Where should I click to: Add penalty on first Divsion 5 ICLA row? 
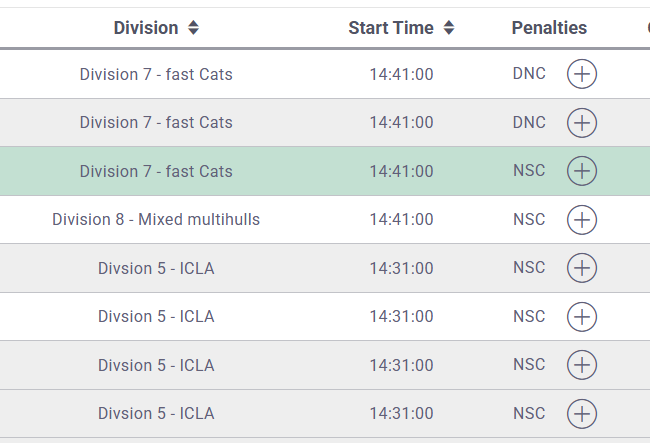(x=582, y=268)
